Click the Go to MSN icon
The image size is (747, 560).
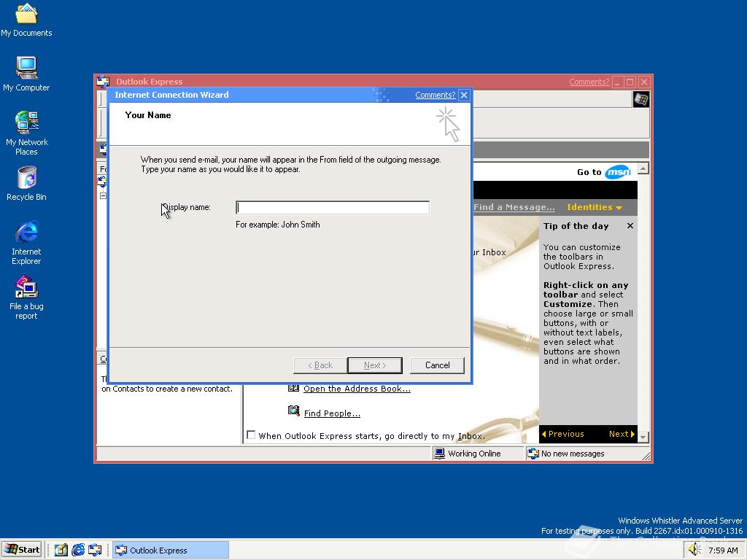click(x=617, y=172)
